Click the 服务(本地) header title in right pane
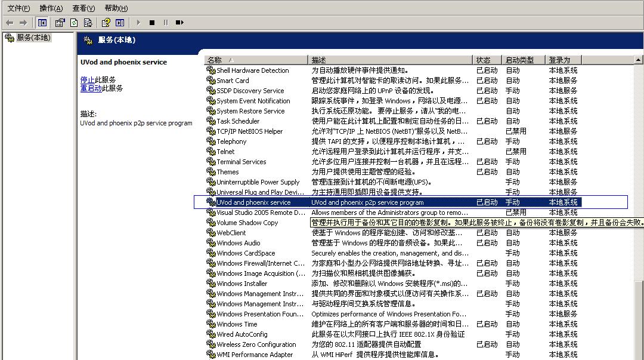The width and height of the screenshot is (644, 360). pos(117,40)
